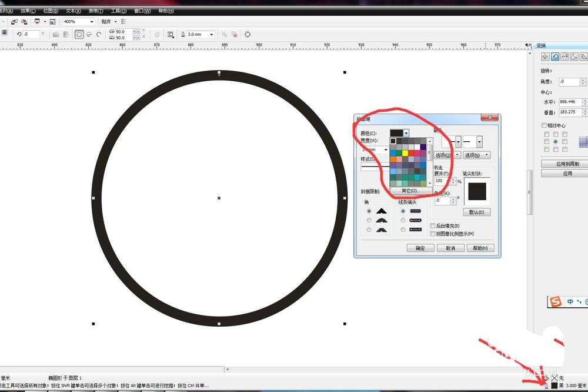Open the 选项(O) options dropdown button

(x=447, y=155)
